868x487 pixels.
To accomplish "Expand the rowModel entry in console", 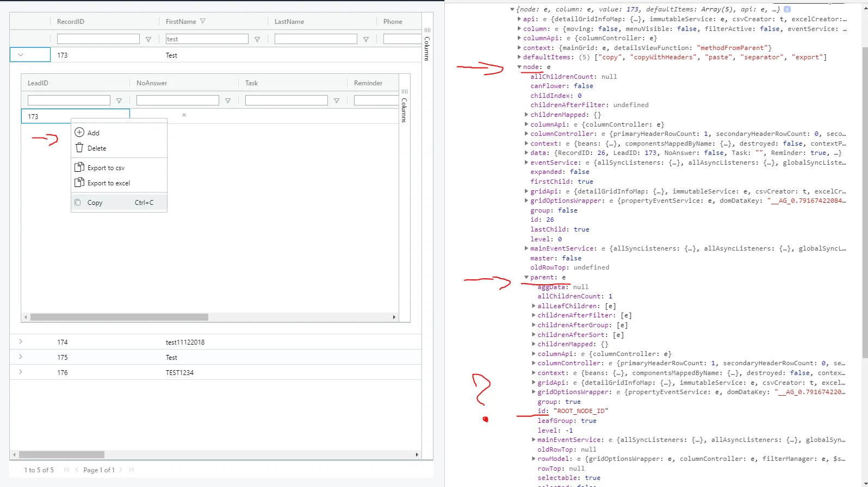I will (534, 459).
